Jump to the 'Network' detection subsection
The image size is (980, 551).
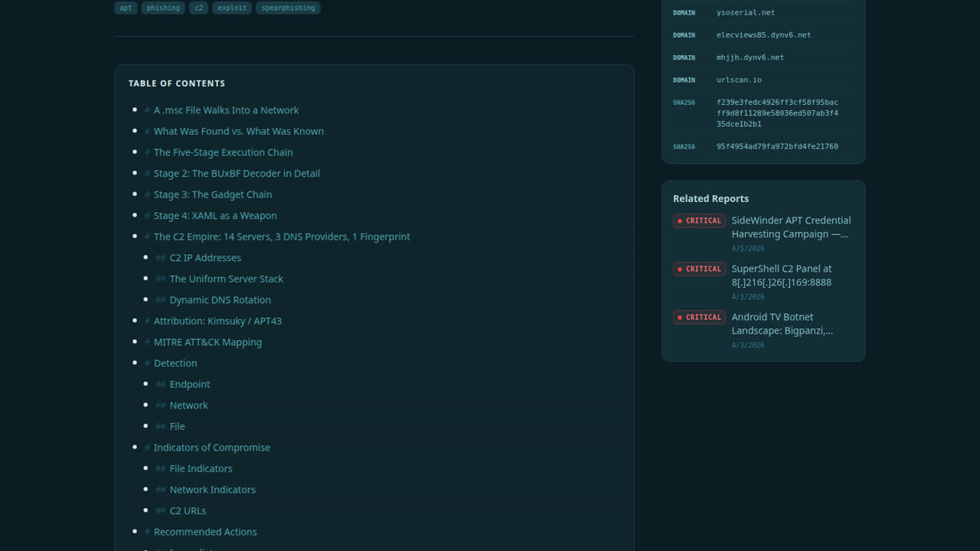(189, 406)
